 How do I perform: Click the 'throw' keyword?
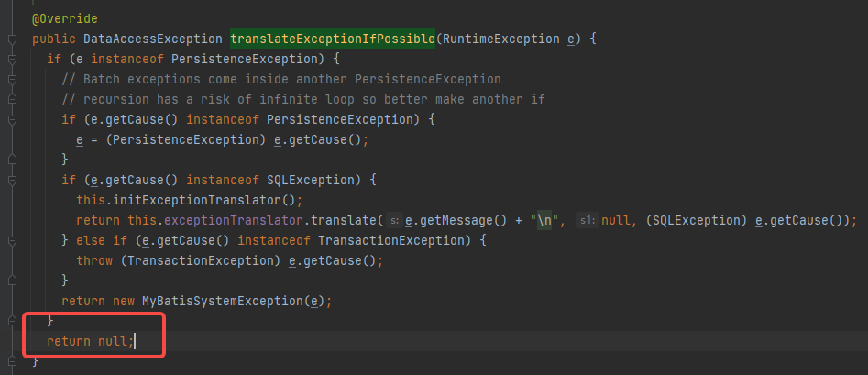(94, 260)
